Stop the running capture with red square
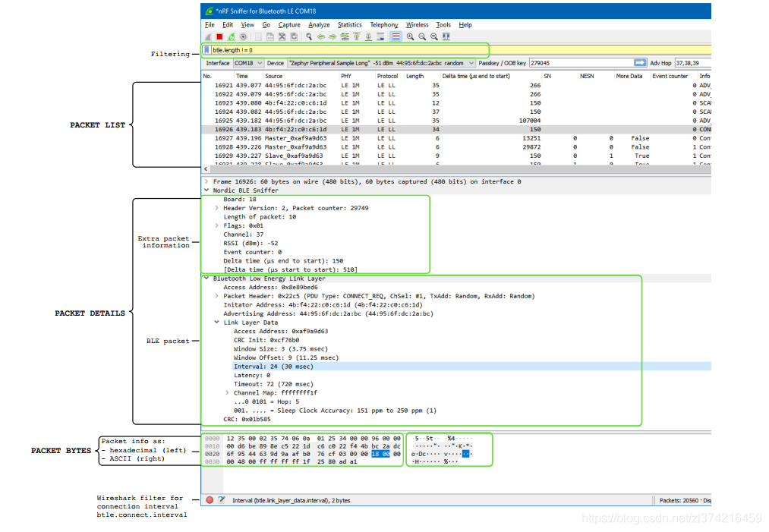The height and width of the screenshot is (532, 769). pyautogui.click(x=219, y=36)
